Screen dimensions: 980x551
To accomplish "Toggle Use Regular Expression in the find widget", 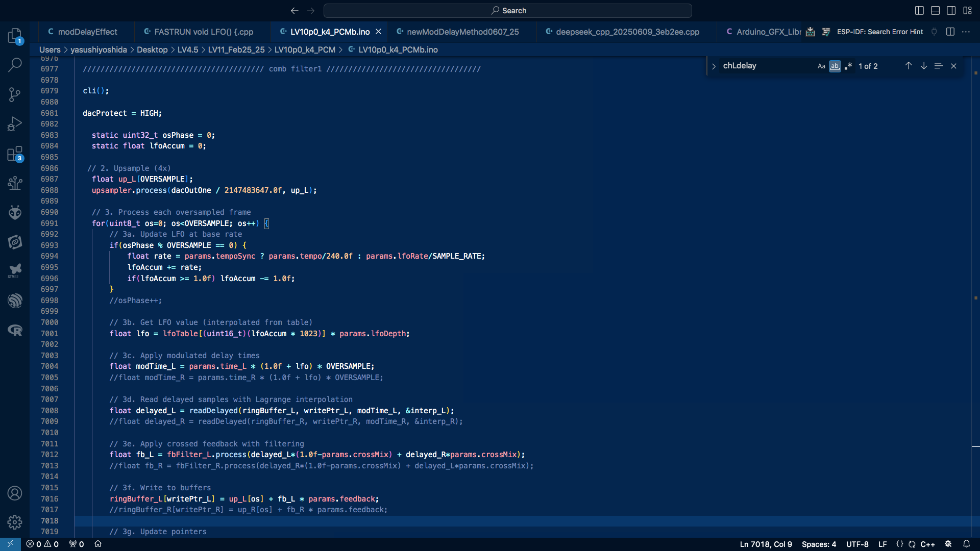I will [x=848, y=66].
